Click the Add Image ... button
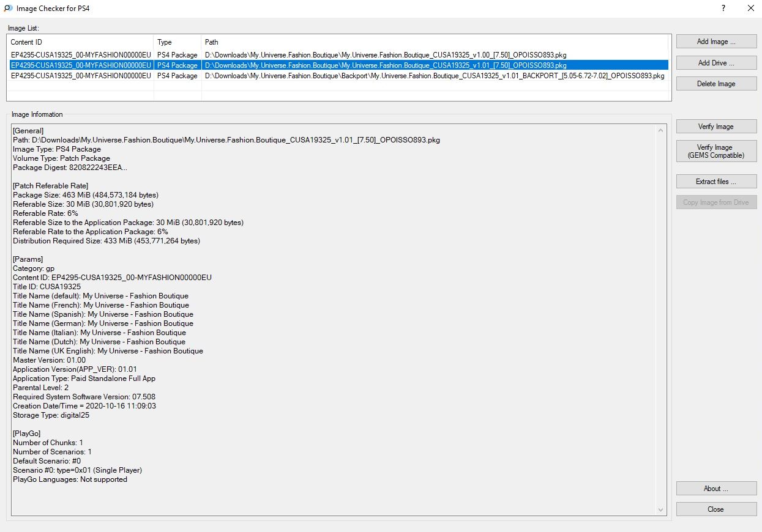This screenshot has width=762, height=532. coord(716,42)
